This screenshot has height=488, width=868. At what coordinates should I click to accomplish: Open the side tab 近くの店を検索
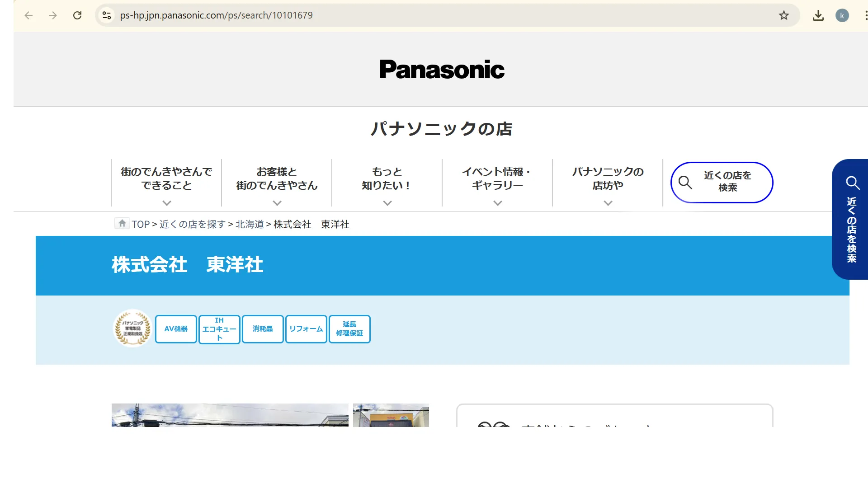[x=850, y=219]
